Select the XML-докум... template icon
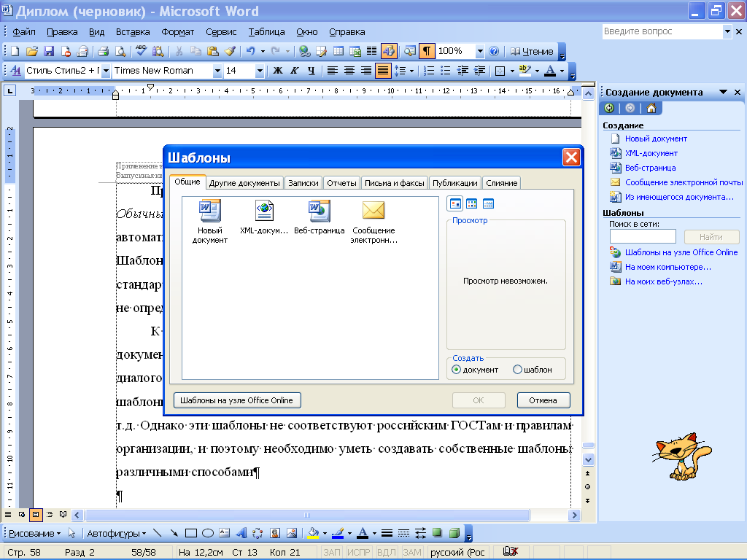Image resolution: width=747 pixels, height=560 pixels. point(264,217)
